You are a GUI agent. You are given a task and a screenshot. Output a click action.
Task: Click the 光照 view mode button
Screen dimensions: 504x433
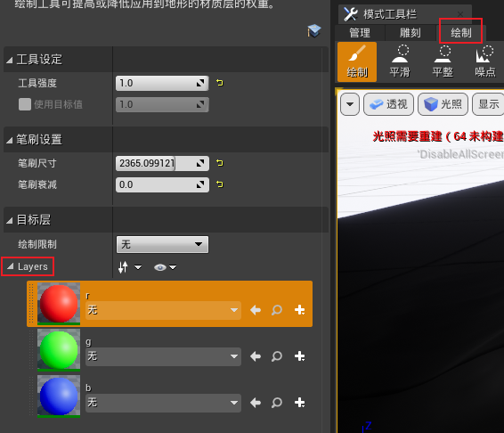point(443,104)
